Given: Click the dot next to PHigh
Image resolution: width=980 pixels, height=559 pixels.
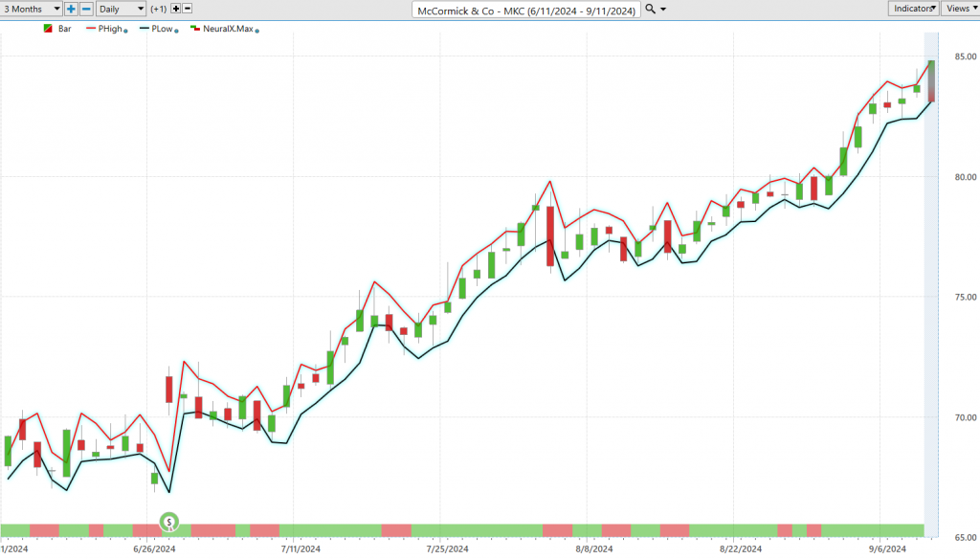Looking at the screenshot, I should (x=125, y=31).
